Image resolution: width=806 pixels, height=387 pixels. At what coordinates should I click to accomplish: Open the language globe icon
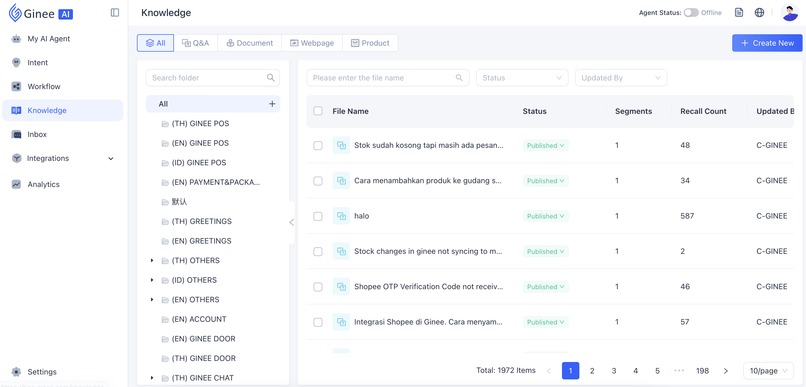[x=759, y=13]
